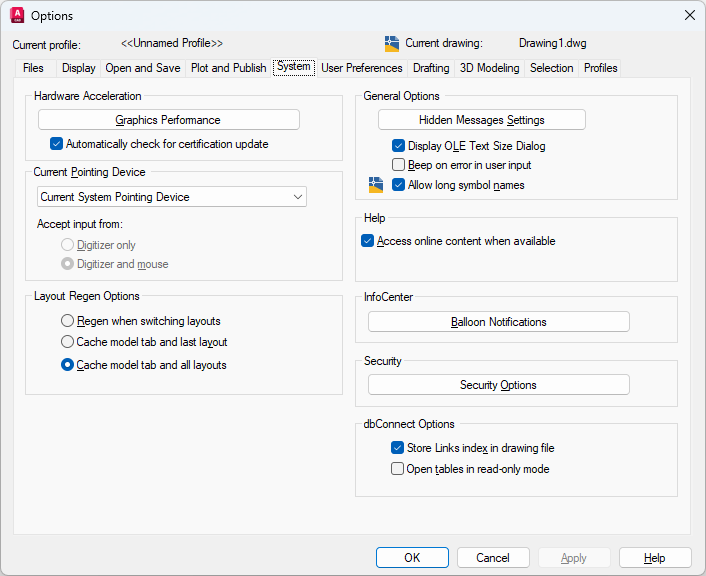
Task: Uncheck Display OLE Text Size Dialog
Action: (x=399, y=146)
